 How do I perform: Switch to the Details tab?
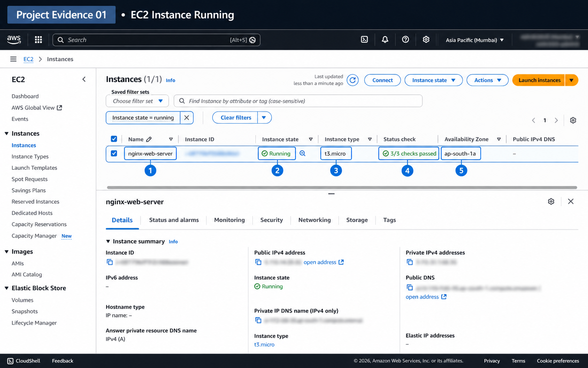coord(122,220)
